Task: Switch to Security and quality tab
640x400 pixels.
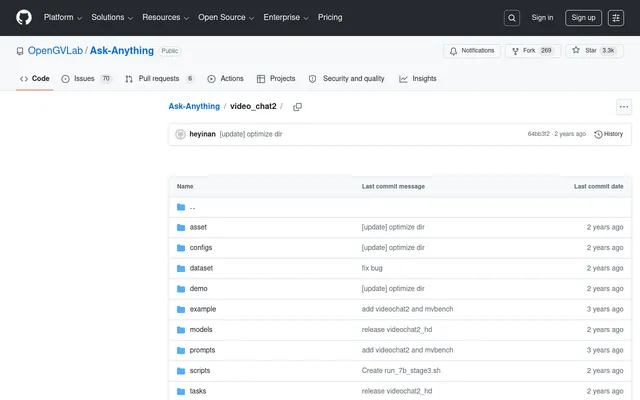Action: (x=346, y=79)
